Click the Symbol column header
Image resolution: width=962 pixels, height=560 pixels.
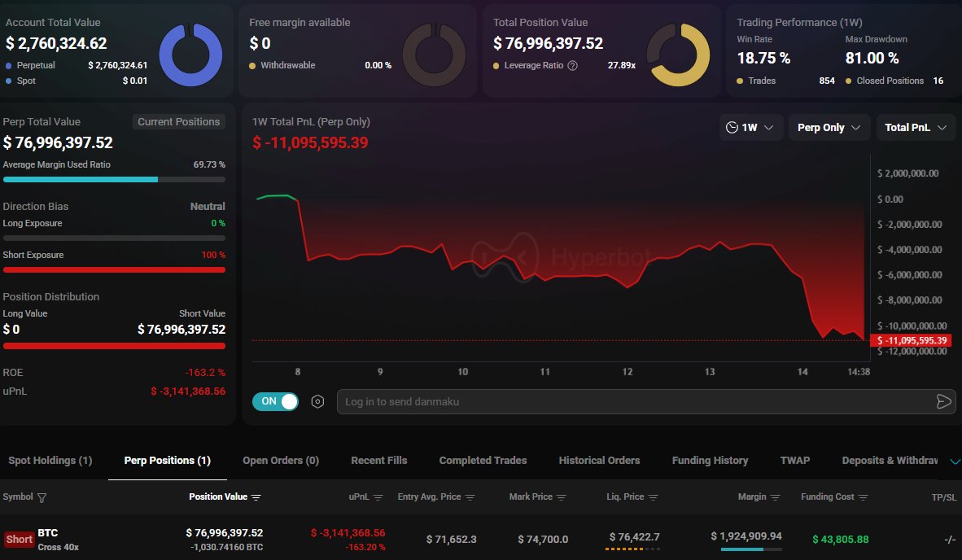(x=18, y=497)
